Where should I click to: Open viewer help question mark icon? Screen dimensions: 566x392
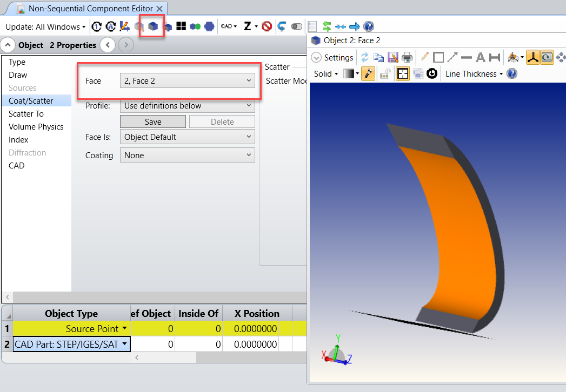pos(512,73)
